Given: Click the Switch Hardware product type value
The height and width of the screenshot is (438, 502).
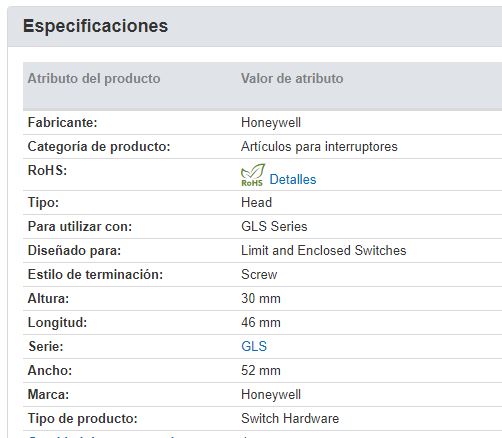Looking at the screenshot, I should [x=290, y=418].
